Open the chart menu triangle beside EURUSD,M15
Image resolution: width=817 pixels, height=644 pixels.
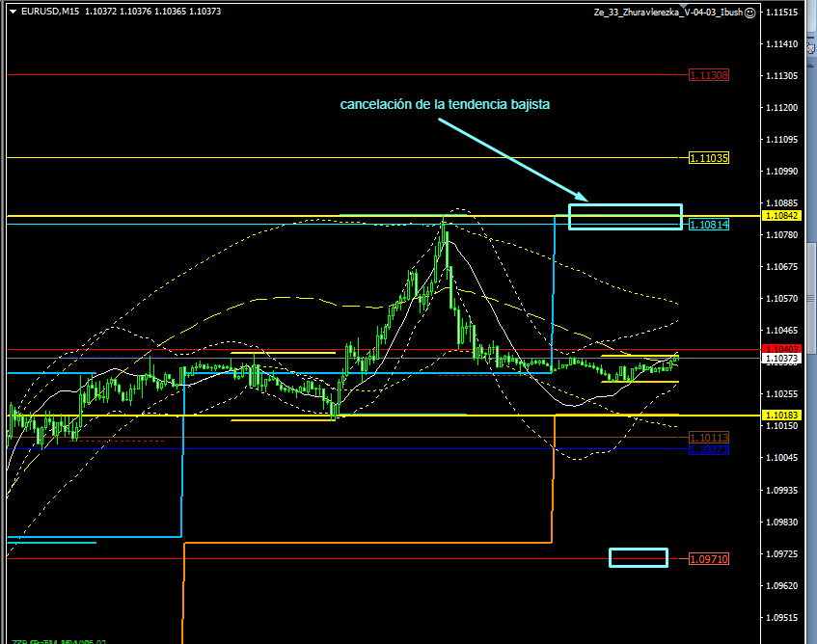pyautogui.click(x=14, y=12)
